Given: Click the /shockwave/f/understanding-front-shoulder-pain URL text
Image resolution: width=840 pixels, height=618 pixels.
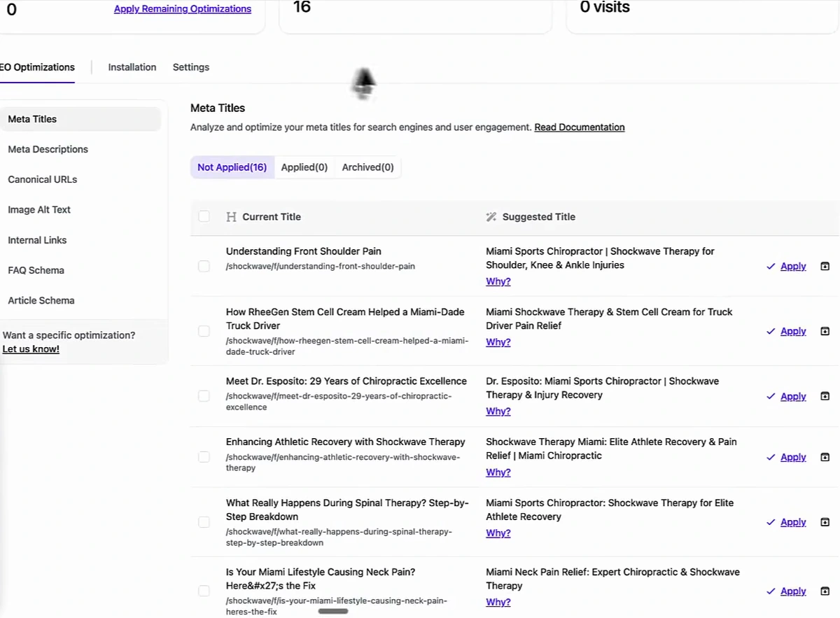Looking at the screenshot, I should [321, 267].
